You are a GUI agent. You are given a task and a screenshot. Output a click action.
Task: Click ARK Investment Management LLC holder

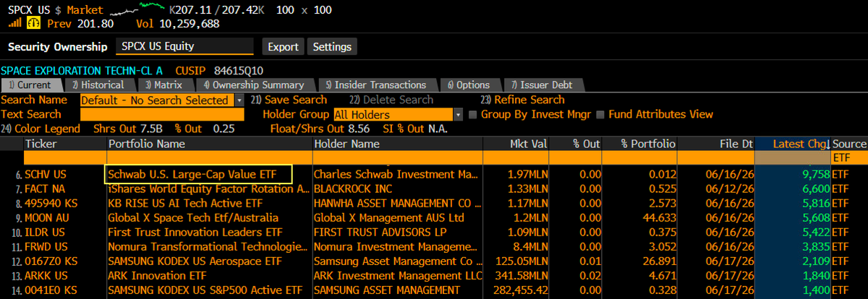(x=398, y=275)
